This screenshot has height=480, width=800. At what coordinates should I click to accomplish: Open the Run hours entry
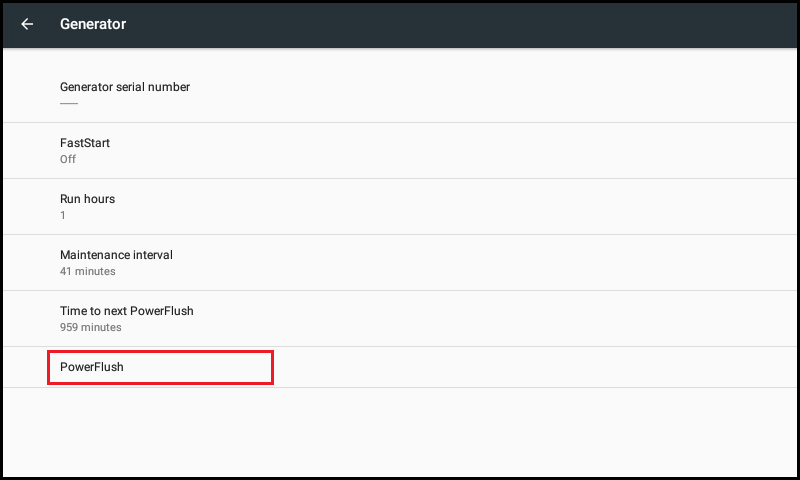click(x=400, y=207)
